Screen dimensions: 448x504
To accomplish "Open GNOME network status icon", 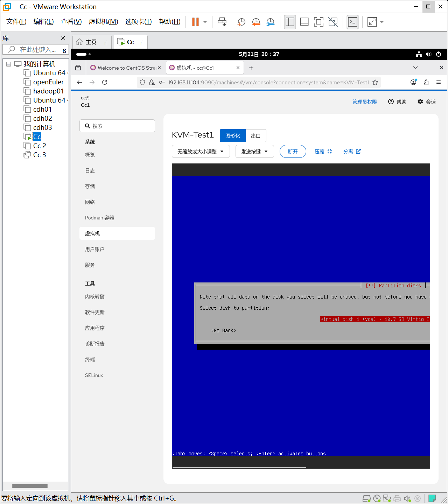I will click(419, 54).
